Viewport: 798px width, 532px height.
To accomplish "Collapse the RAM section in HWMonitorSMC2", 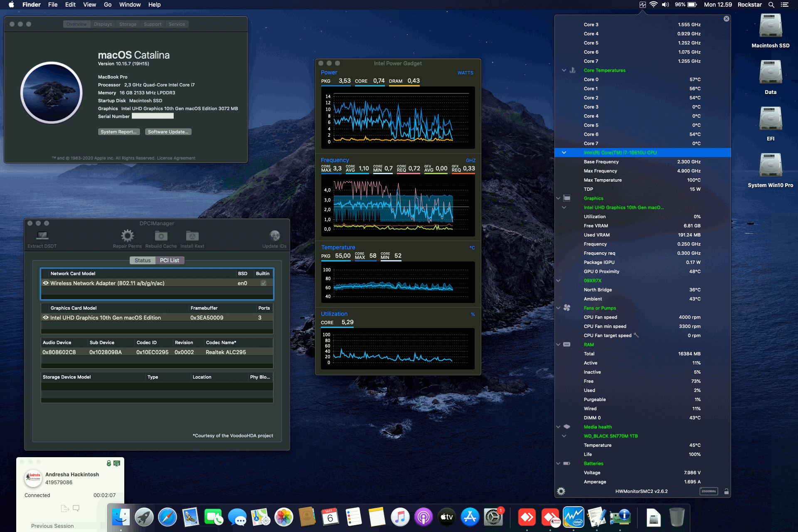I will pyautogui.click(x=558, y=345).
